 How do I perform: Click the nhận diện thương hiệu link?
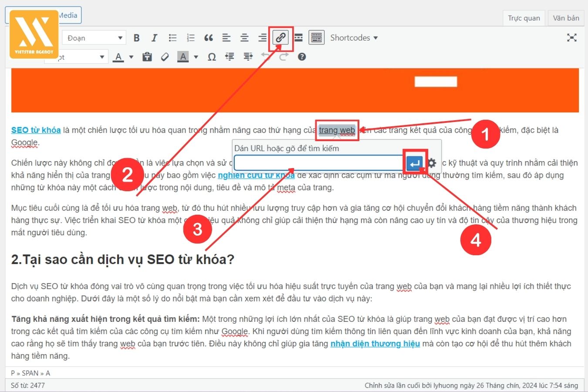tap(375, 344)
